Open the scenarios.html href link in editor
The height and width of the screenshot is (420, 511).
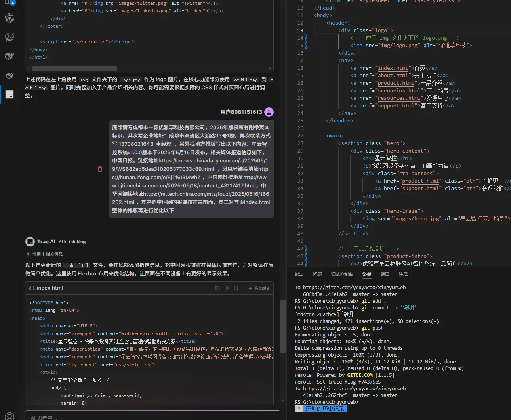click(399, 91)
